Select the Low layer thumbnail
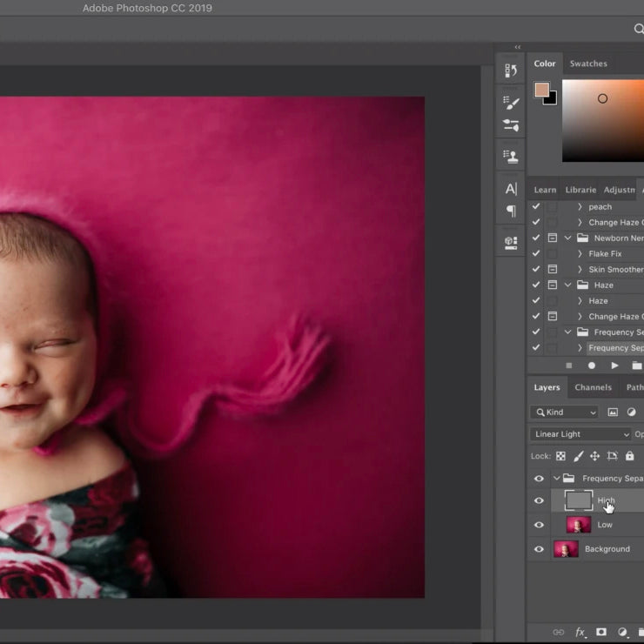The height and width of the screenshot is (644, 644). pyautogui.click(x=578, y=525)
